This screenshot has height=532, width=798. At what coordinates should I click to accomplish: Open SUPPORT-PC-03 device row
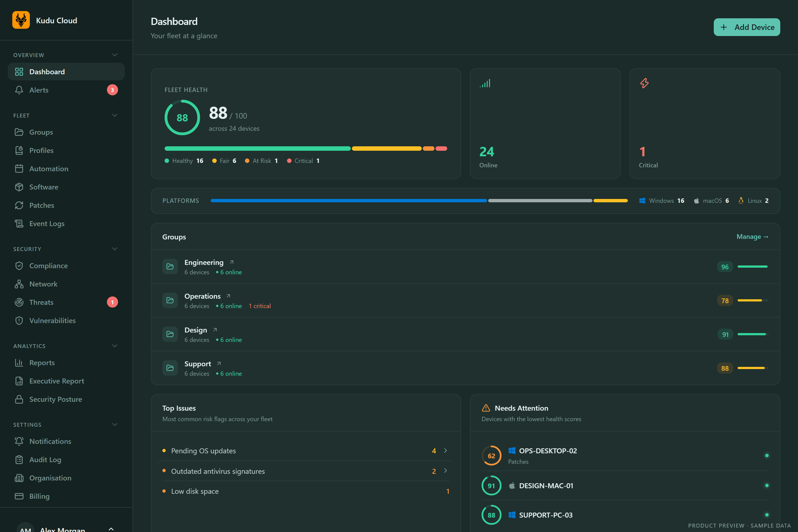[x=625, y=515]
